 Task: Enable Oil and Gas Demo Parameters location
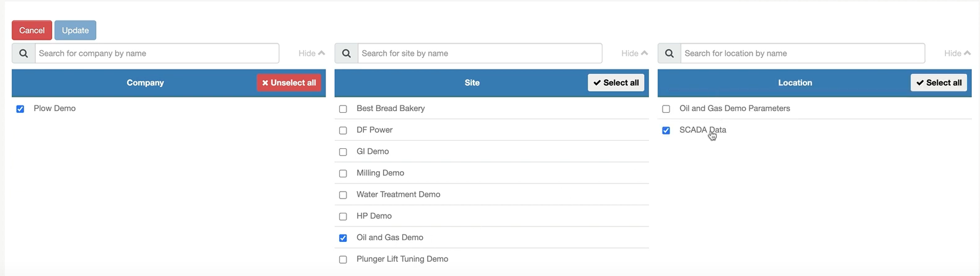coord(666,109)
